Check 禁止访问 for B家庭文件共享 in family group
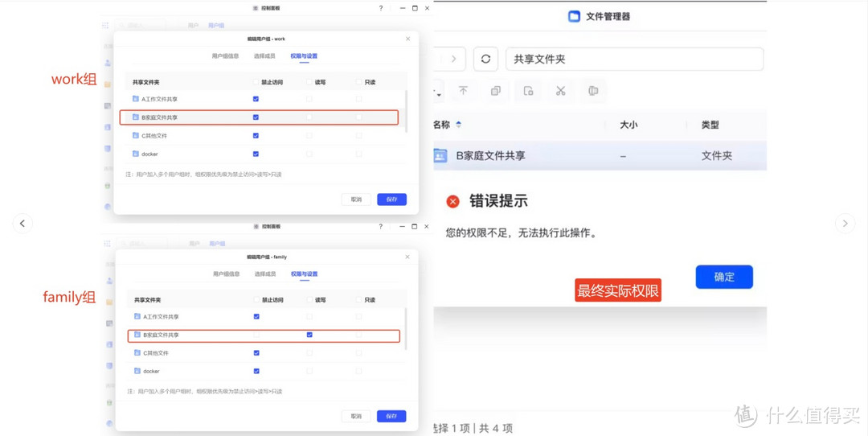 (x=256, y=335)
